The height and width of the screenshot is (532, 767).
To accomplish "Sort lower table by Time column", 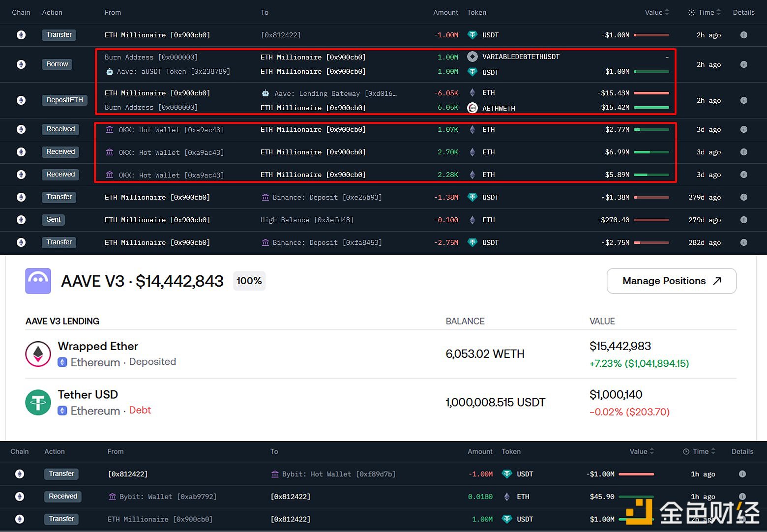I will [x=699, y=451].
